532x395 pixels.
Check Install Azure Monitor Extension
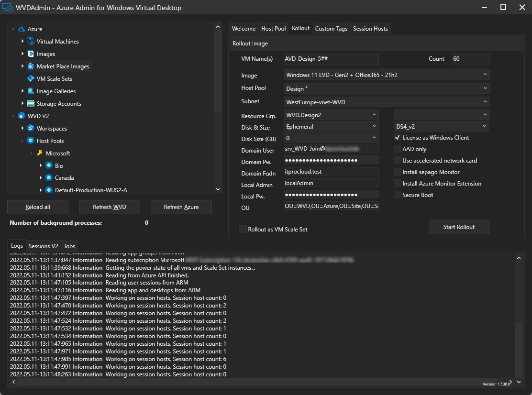[x=397, y=184]
